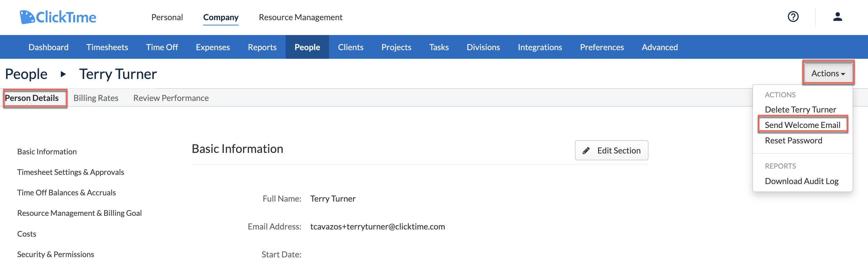
Task: Navigate to Expenses
Action: 213,47
